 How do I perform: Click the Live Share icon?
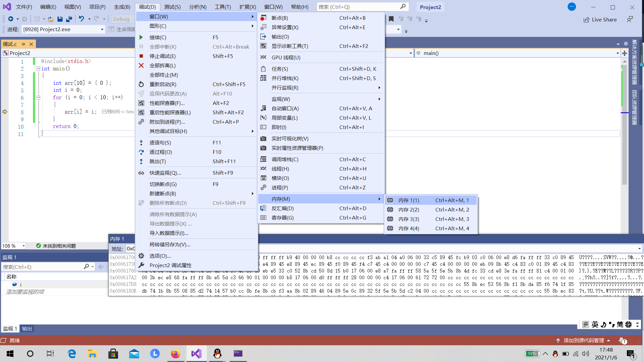tap(586, 20)
